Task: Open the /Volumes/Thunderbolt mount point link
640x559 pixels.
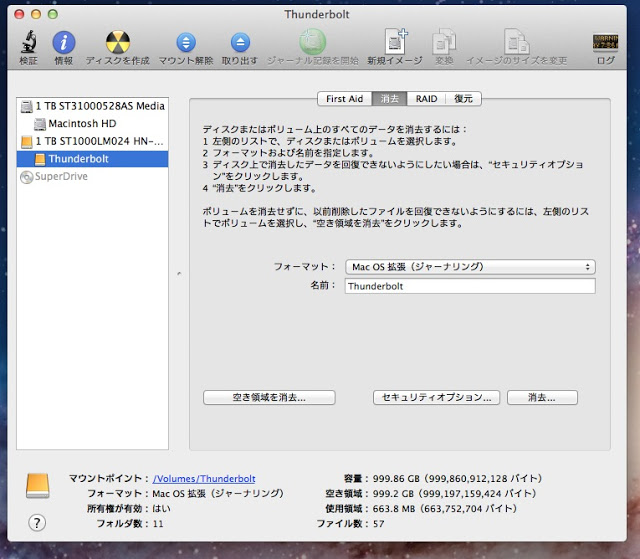Action: tap(204, 479)
